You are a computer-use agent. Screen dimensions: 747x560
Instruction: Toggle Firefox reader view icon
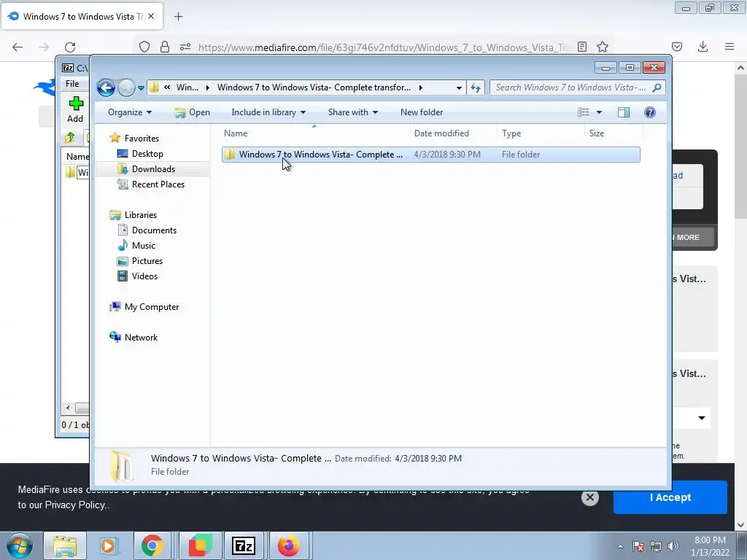(x=581, y=47)
